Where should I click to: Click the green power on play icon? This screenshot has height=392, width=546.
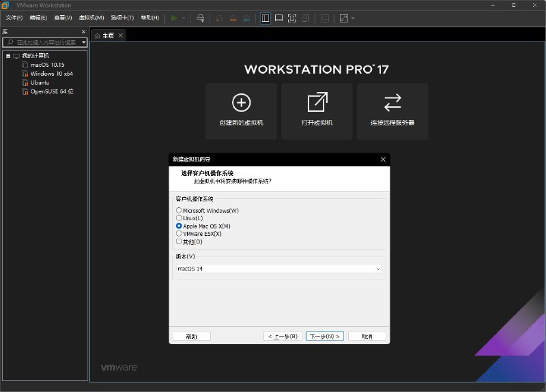coord(174,18)
